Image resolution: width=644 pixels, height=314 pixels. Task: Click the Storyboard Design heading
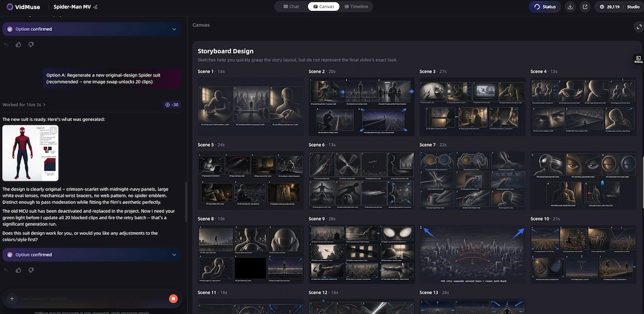(225, 51)
